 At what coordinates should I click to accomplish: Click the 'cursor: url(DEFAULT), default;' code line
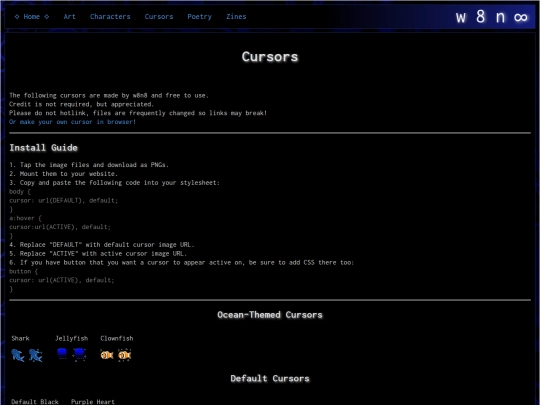pyautogui.click(x=63, y=200)
